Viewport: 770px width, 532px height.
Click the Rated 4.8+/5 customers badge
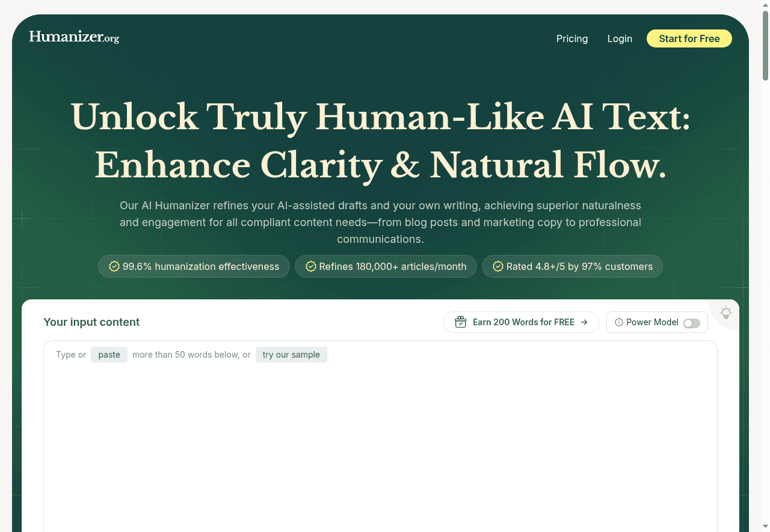click(x=572, y=266)
